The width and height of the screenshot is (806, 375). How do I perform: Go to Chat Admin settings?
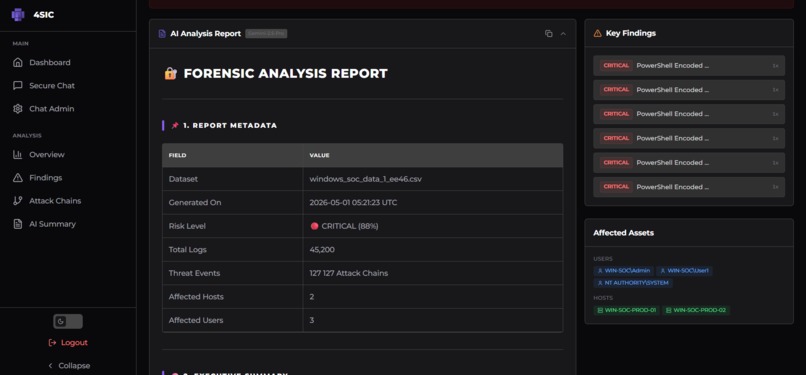[43, 109]
